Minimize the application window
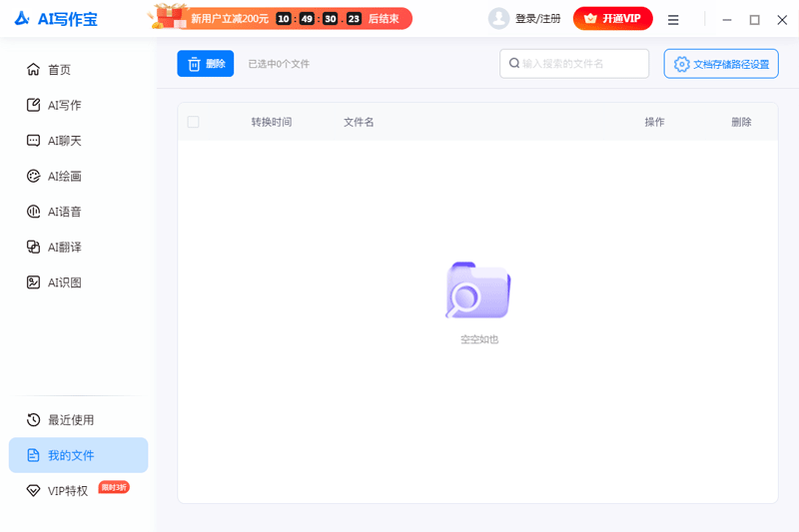 (727, 20)
